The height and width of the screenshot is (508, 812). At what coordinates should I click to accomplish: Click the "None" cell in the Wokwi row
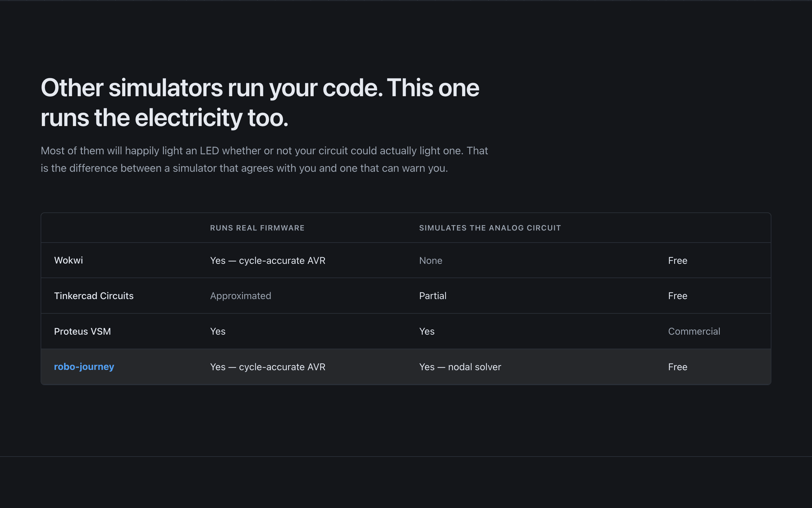click(430, 260)
